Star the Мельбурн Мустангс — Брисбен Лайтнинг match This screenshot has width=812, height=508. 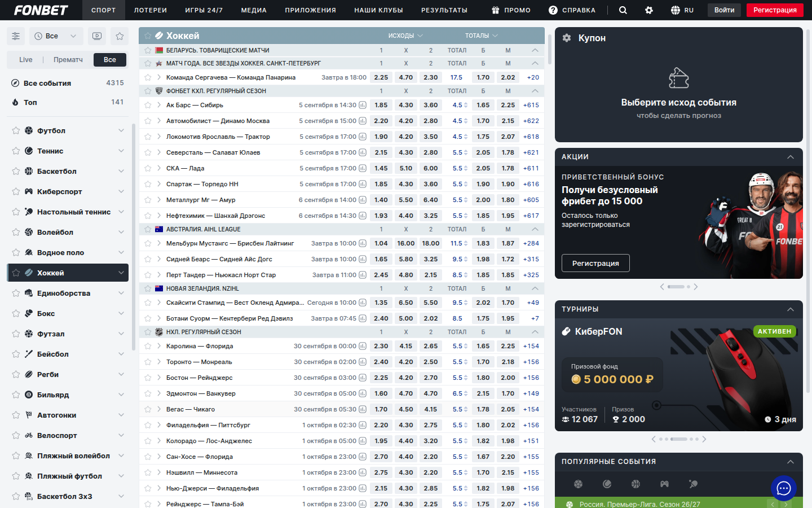tap(148, 243)
